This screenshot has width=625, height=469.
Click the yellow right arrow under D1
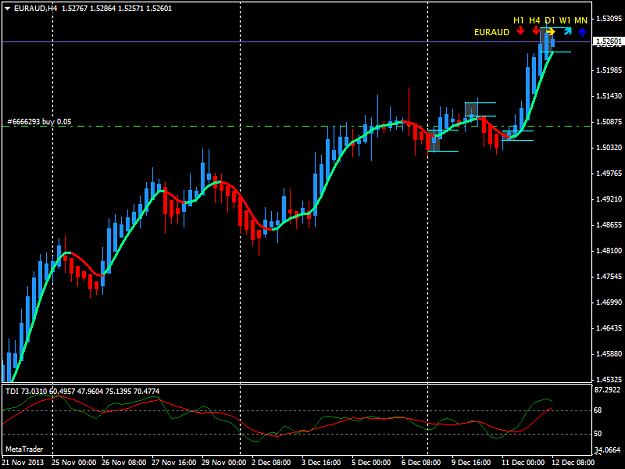pyautogui.click(x=550, y=31)
